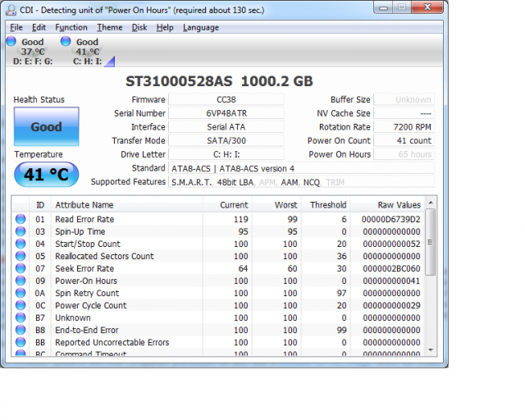
Task: Minimize the CDI window
Action: pos(383,7)
